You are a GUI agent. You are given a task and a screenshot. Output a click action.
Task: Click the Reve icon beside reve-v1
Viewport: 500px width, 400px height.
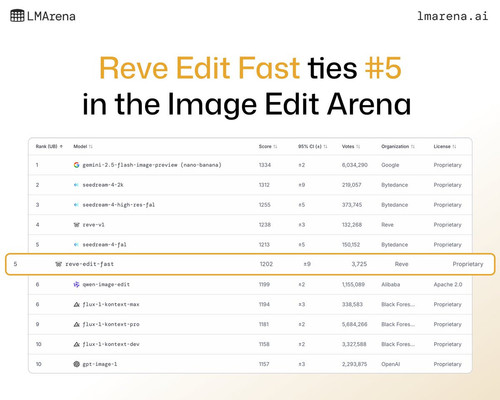pos(76,225)
